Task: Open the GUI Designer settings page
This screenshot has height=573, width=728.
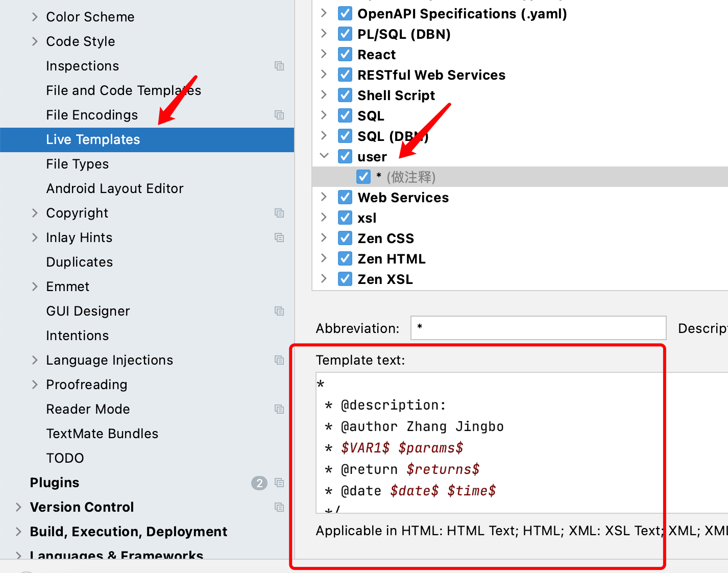Action: point(88,311)
